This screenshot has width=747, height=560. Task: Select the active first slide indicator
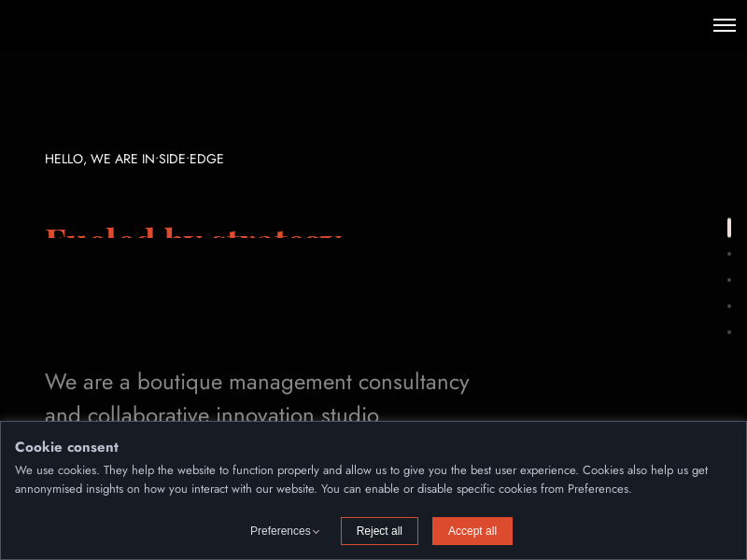tap(729, 228)
